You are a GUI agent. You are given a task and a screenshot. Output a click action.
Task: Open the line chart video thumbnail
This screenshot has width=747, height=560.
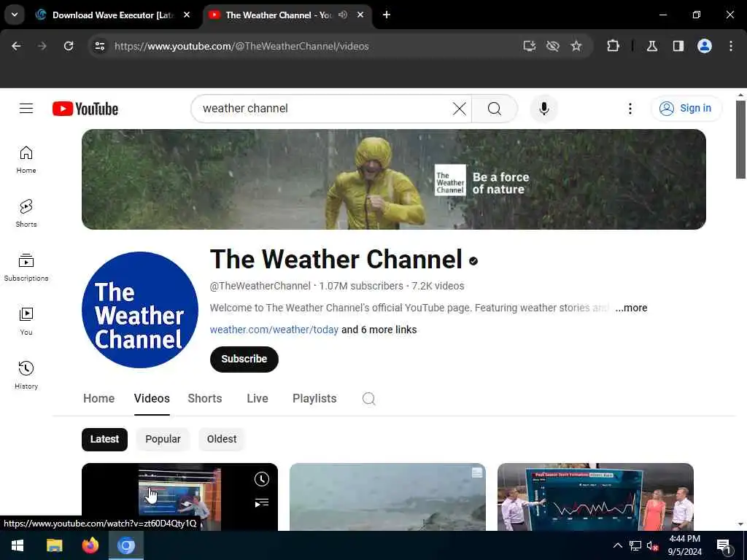coord(595,497)
